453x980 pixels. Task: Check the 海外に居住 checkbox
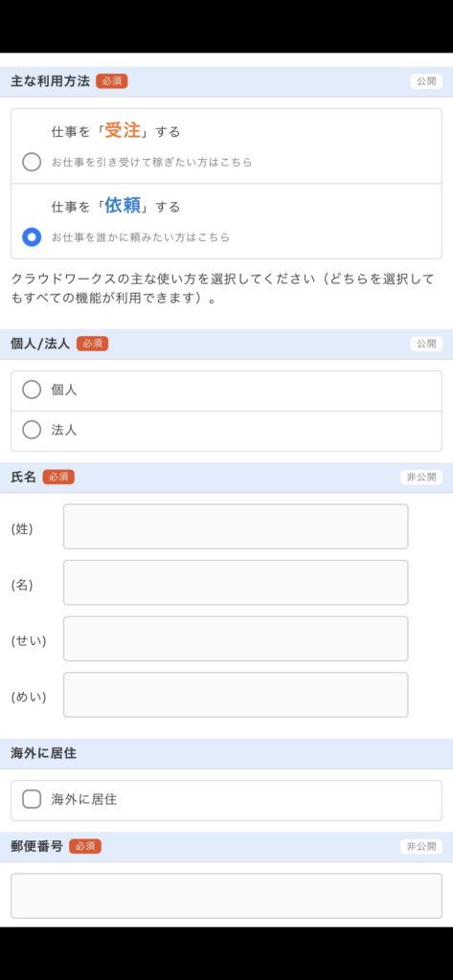point(32,799)
